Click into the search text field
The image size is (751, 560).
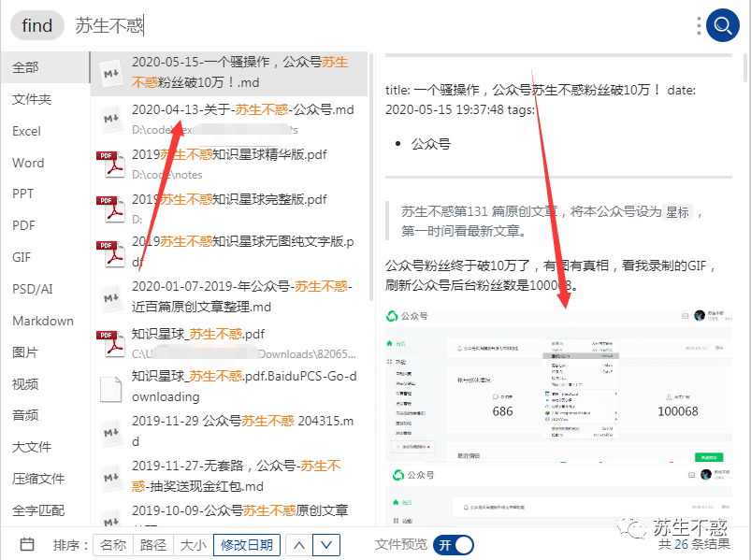coord(374,26)
